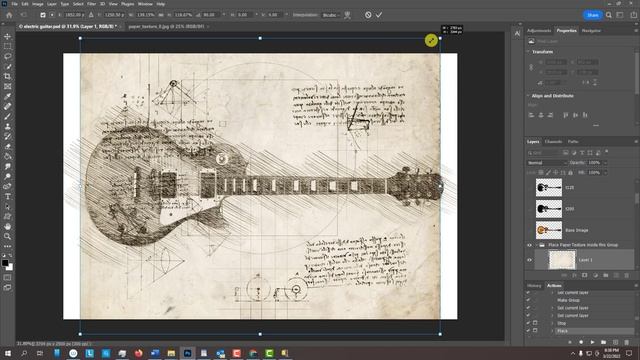This screenshot has width=640, height=360.
Task: Open the layer Fill dropdown arrow
Action: (605, 173)
